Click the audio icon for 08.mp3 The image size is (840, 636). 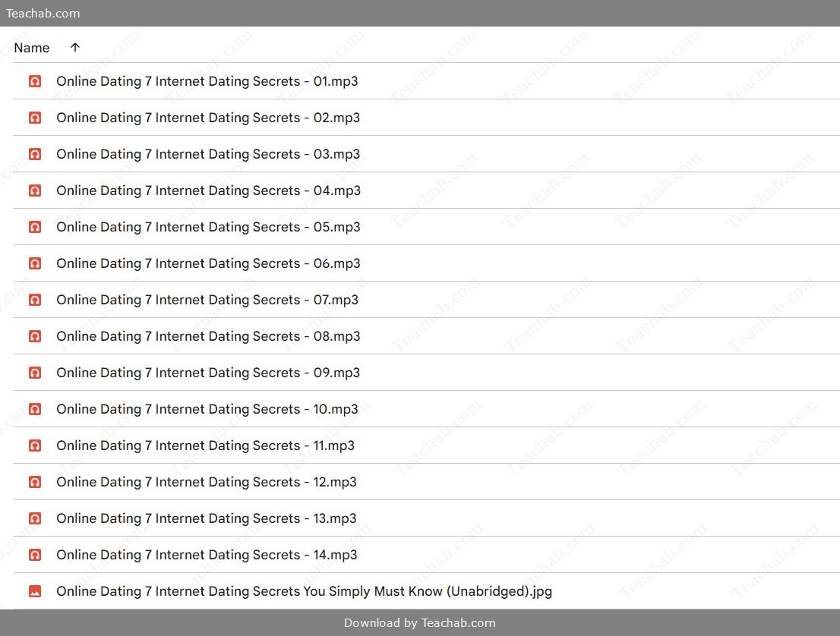(35, 336)
